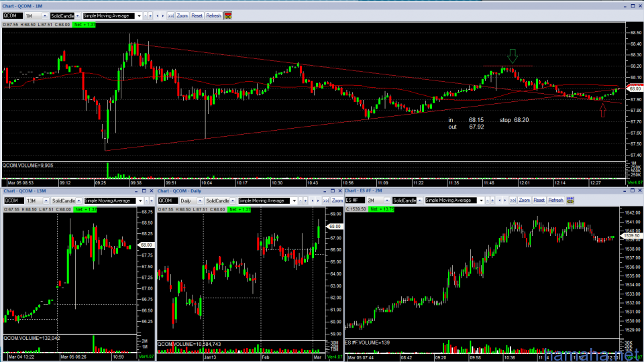Image resolution: width=644 pixels, height=362 pixels.
Task: Jump to latest bars (>>|) in QCOM 1M chart
Action: click(x=171, y=15)
